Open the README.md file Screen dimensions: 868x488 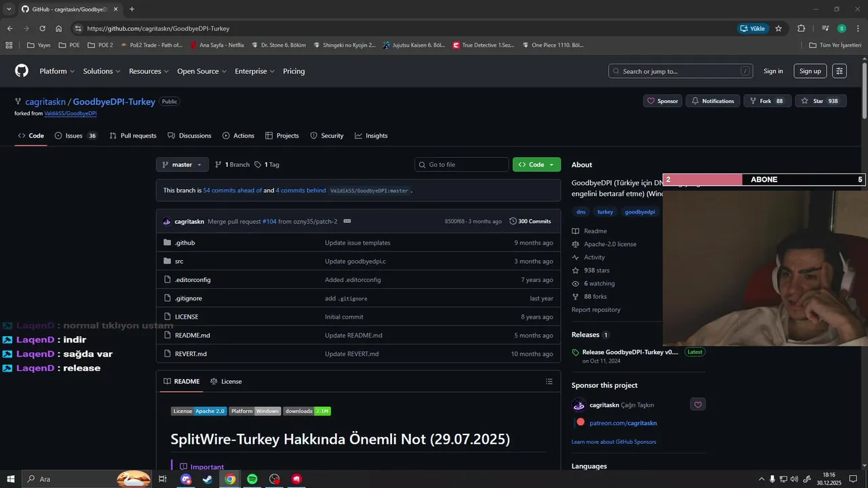[x=193, y=335]
